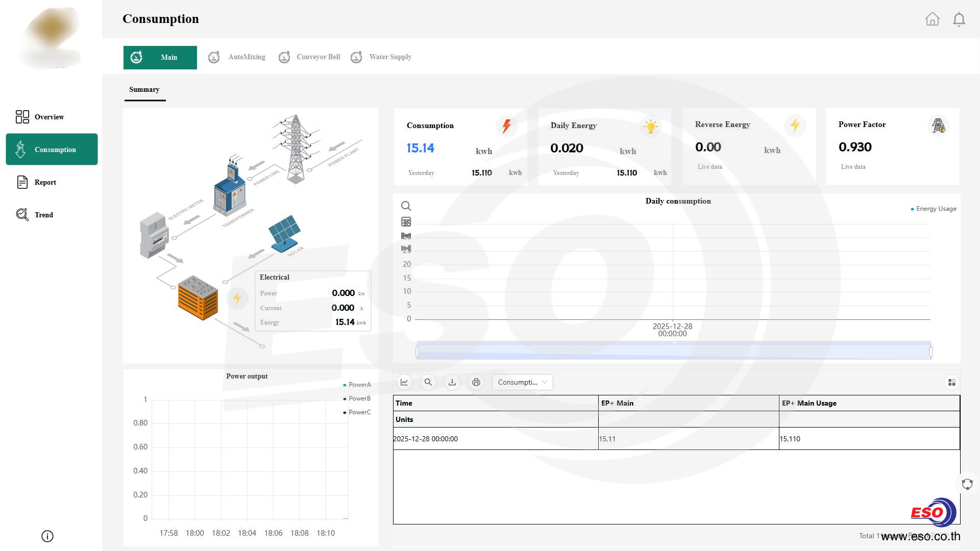This screenshot has width=980, height=551.
Task: Toggle the PowerA legend series
Action: click(357, 385)
